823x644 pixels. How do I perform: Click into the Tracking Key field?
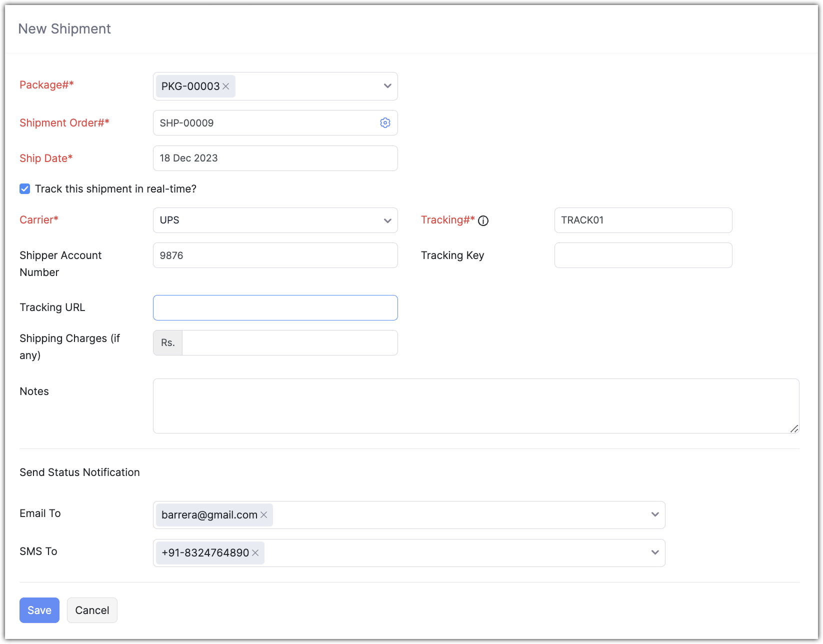[x=643, y=255]
